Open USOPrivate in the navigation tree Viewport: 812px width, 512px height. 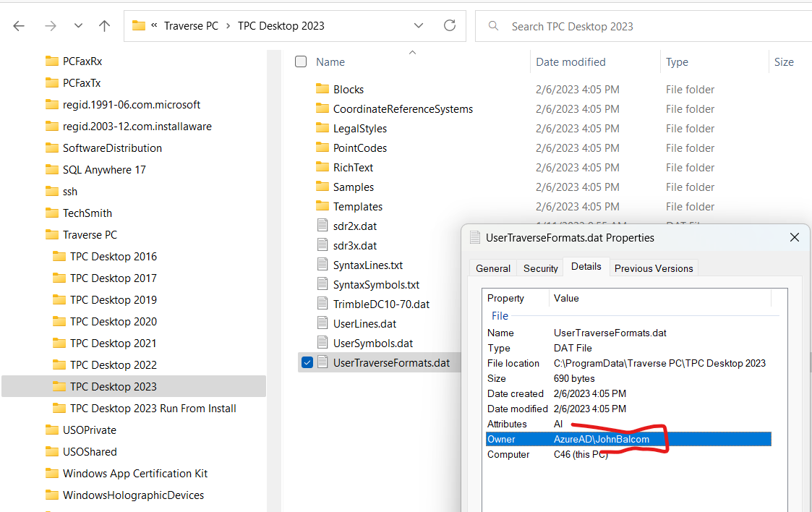click(x=90, y=430)
